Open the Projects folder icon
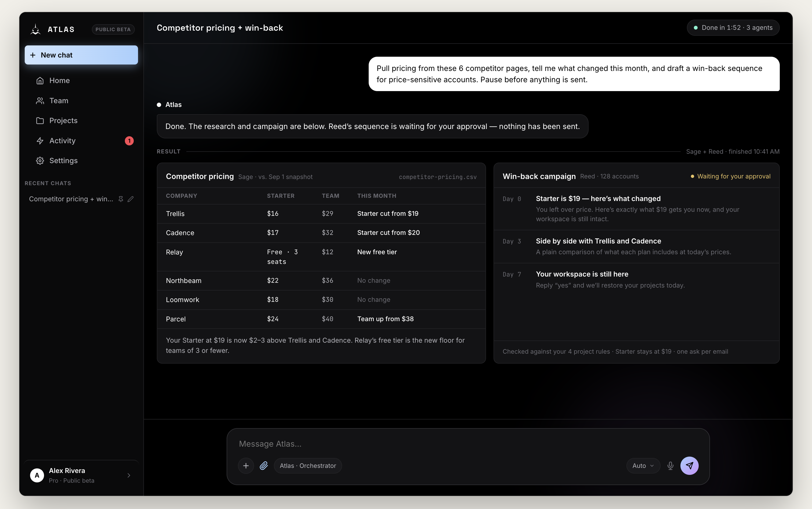Viewport: 812px width, 509px height. [x=40, y=120]
